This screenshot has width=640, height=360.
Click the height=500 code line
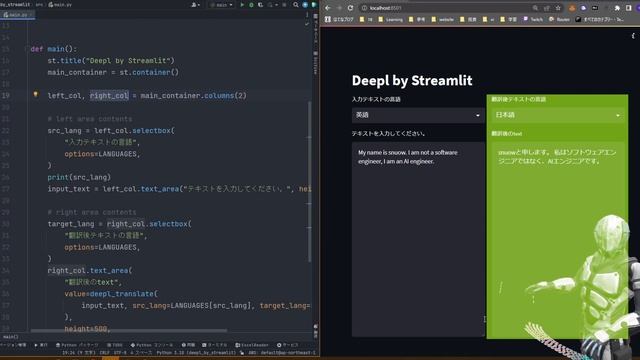tap(87, 329)
